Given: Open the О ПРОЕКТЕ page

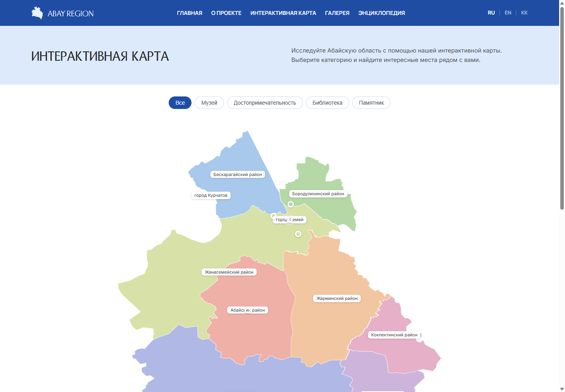Looking at the screenshot, I should [x=226, y=13].
